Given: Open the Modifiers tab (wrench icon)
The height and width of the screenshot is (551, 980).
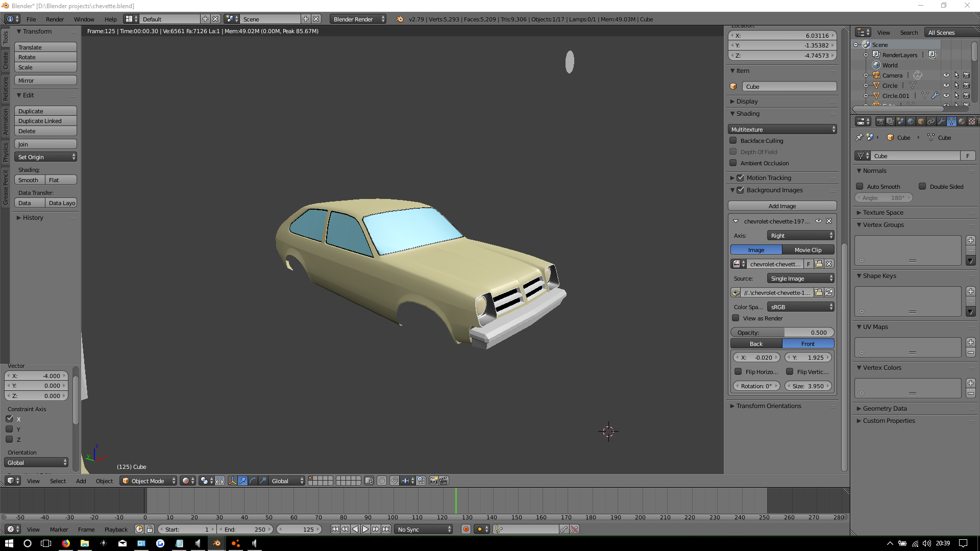Looking at the screenshot, I should 941,121.
